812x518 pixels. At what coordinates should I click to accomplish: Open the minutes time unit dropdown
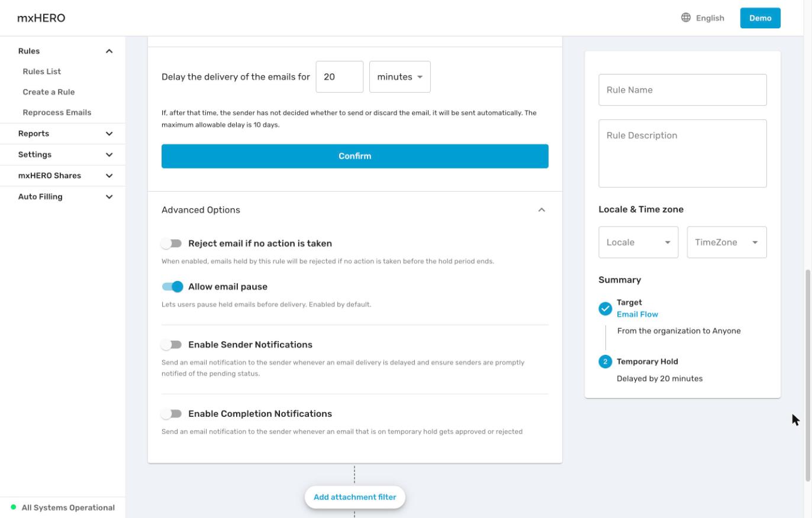click(400, 77)
